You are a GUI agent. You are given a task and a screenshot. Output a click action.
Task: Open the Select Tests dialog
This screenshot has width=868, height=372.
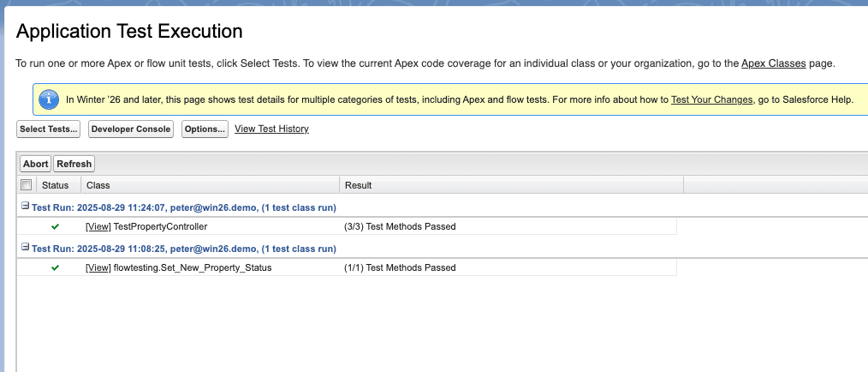49,129
